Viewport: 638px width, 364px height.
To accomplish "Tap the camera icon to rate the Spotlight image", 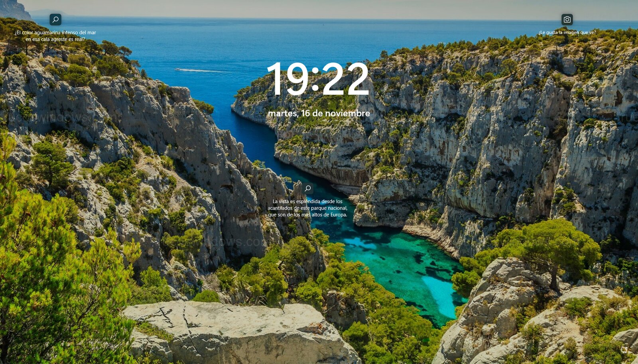I will (x=567, y=19).
